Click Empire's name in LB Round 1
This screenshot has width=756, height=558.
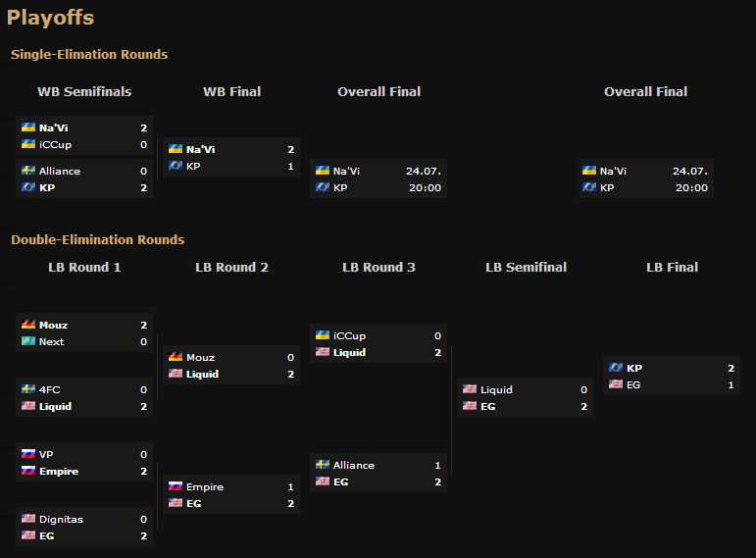58,471
